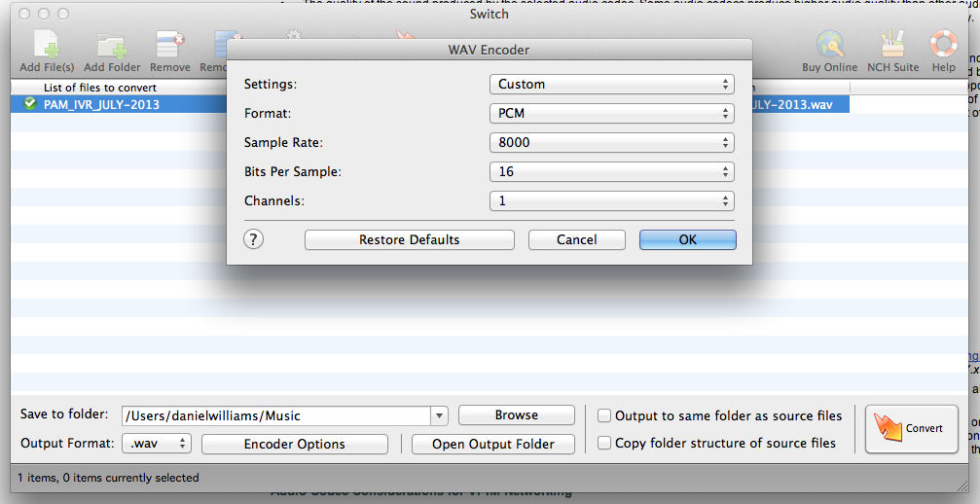Click the question mark help button in WAV Encoder
The height and width of the screenshot is (504, 980).
253,239
